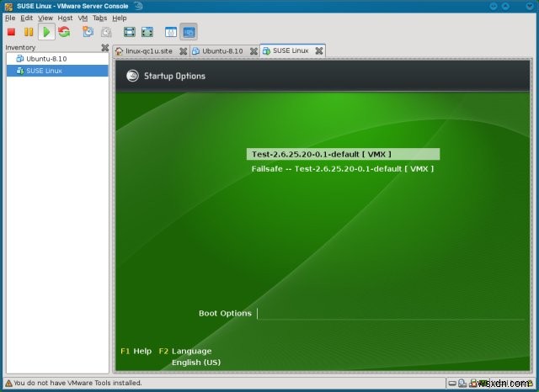Click the home icon on linux-qc1u.site tab
The width and height of the screenshot is (539, 392).
pos(120,51)
